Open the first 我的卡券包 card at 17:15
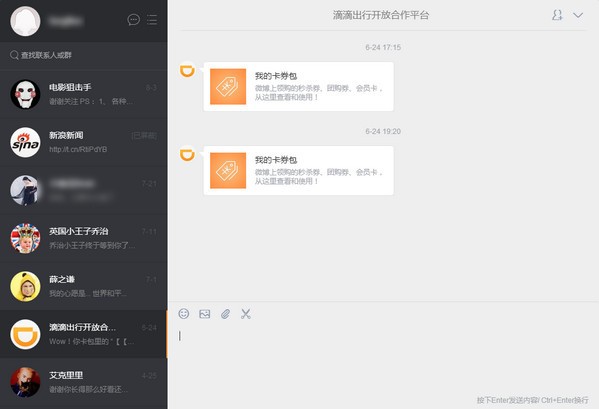Viewport: 599px width, 409px height. [298, 87]
